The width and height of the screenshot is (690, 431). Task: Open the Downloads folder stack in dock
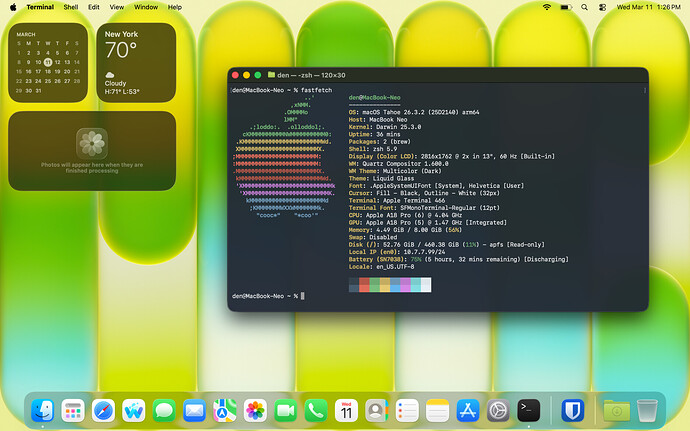tap(617, 410)
